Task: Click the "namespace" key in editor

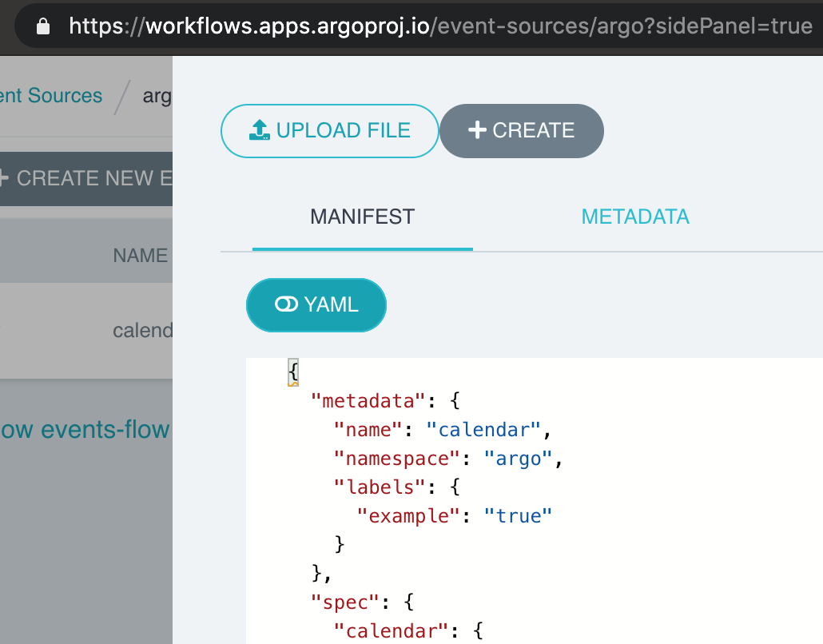Action: (x=397, y=459)
